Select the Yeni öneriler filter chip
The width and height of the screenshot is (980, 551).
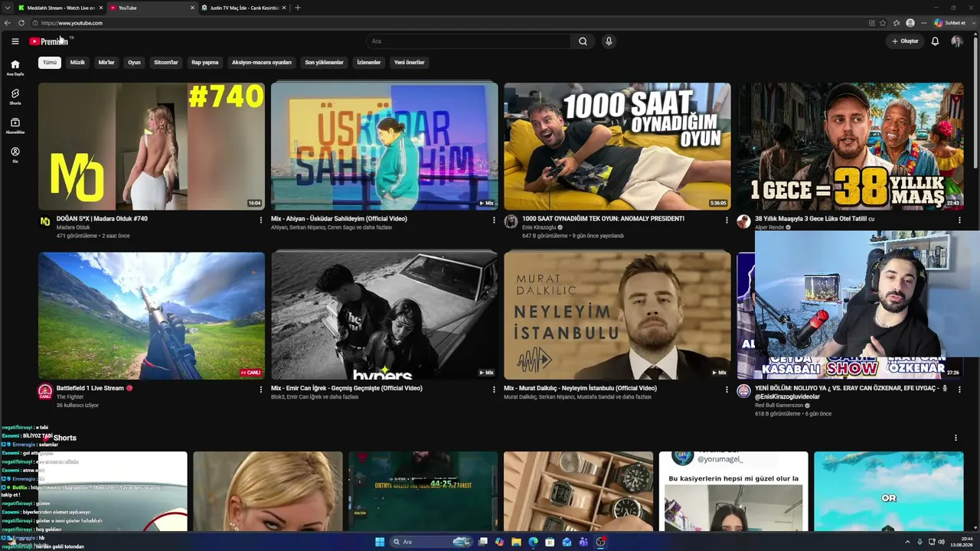click(x=410, y=63)
